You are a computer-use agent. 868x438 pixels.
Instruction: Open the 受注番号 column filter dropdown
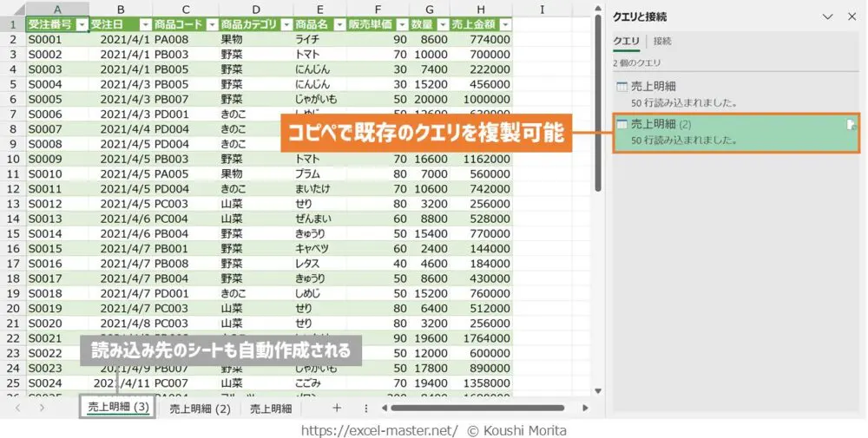(82, 24)
